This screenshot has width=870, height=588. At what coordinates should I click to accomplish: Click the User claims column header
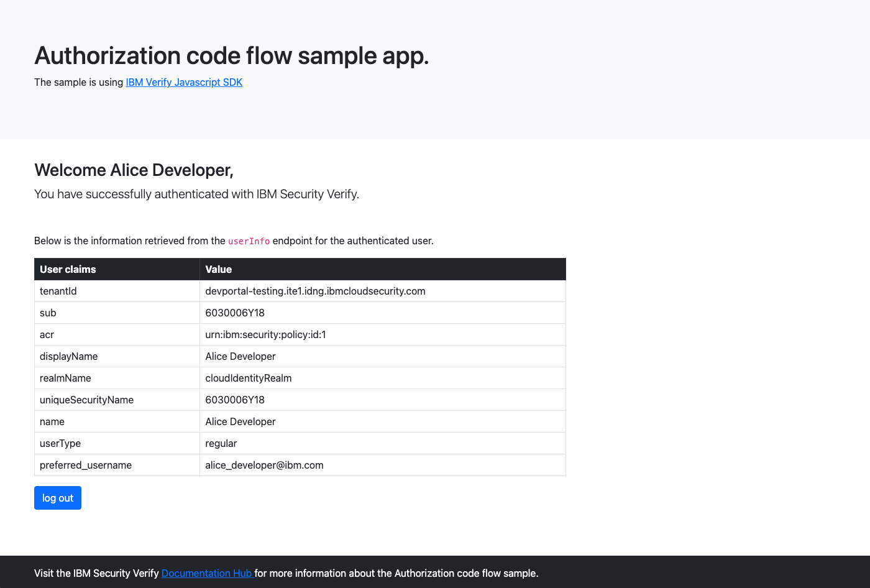68,269
